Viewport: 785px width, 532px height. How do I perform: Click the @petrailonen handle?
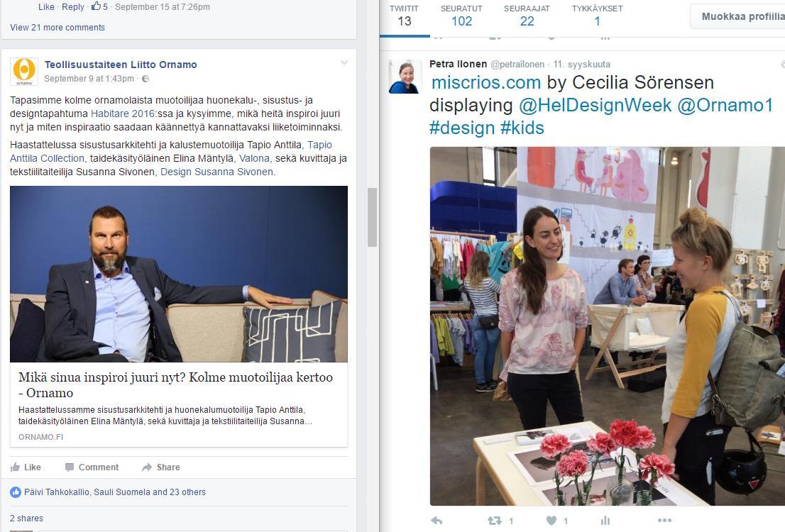click(x=517, y=64)
